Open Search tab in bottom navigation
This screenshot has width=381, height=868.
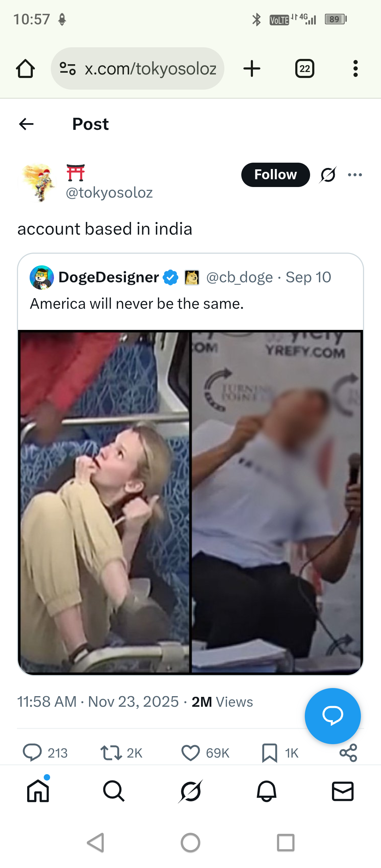tap(114, 791)
